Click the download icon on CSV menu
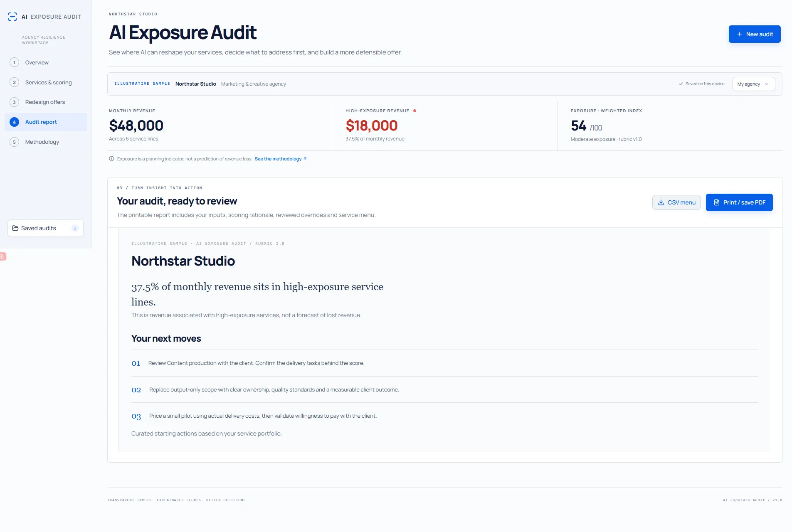The image size is (792, 532). [x=661, y=202]
